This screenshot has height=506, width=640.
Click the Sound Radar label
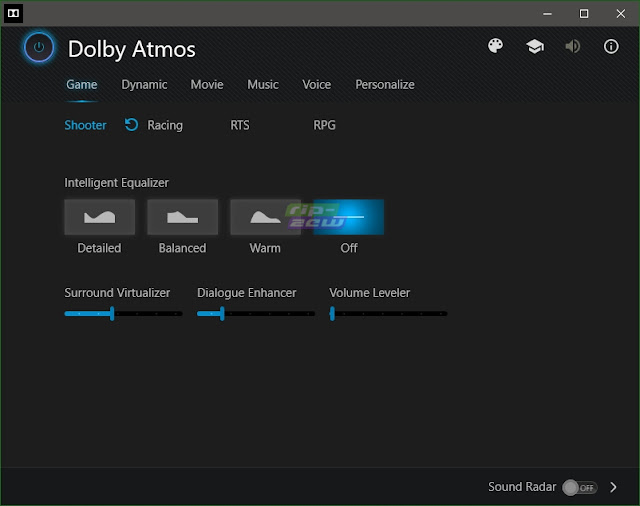(522, 487)
